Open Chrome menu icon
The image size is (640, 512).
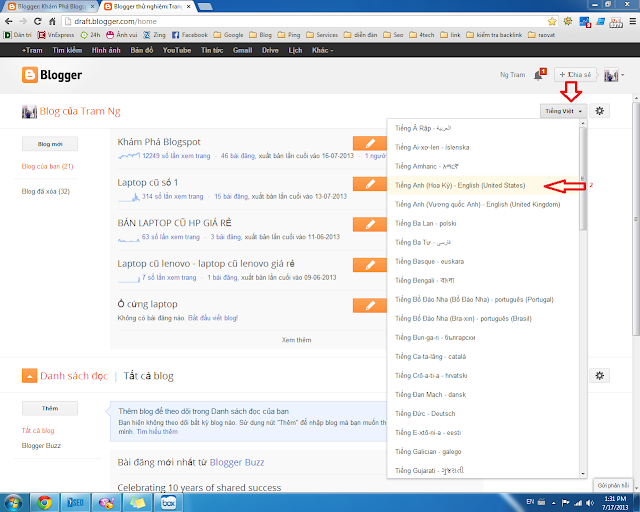pyautogui.click(x=633, y=21)
